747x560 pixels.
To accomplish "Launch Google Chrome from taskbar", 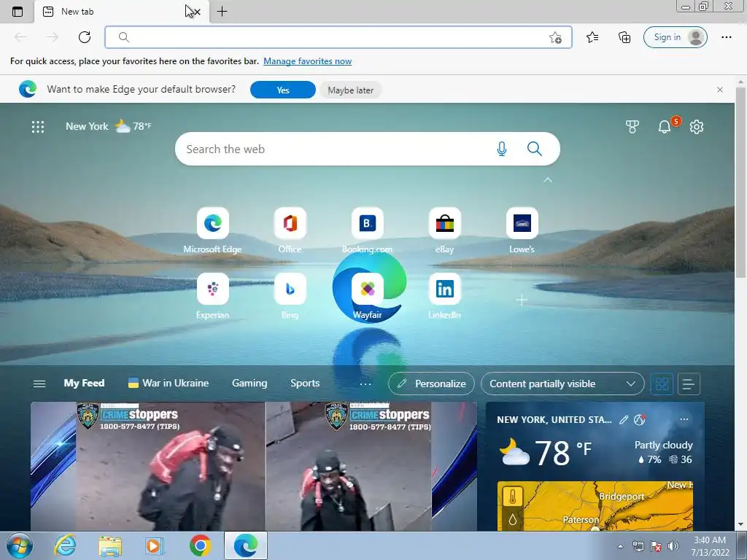I will pyautogui.click(x=200, y=545).
